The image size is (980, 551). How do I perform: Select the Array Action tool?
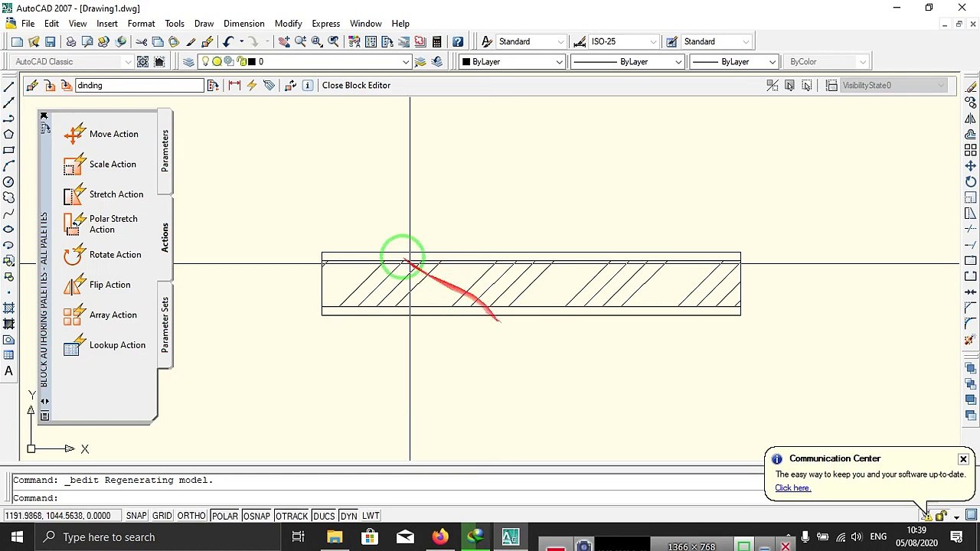100,315
